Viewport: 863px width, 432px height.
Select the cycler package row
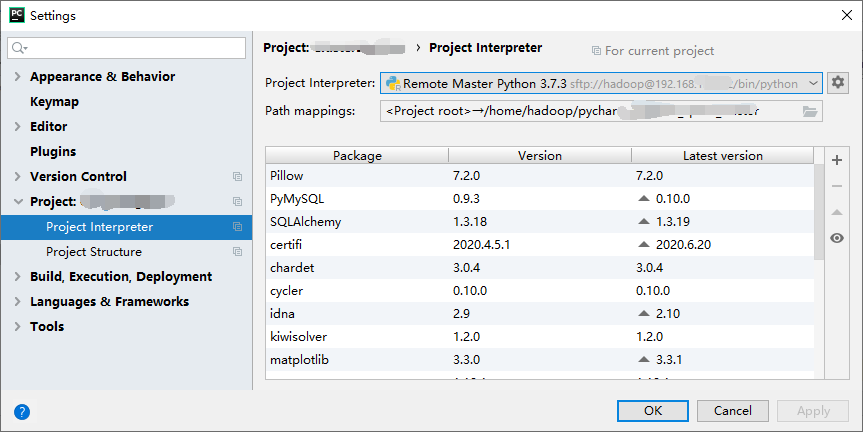click(540, 291)
